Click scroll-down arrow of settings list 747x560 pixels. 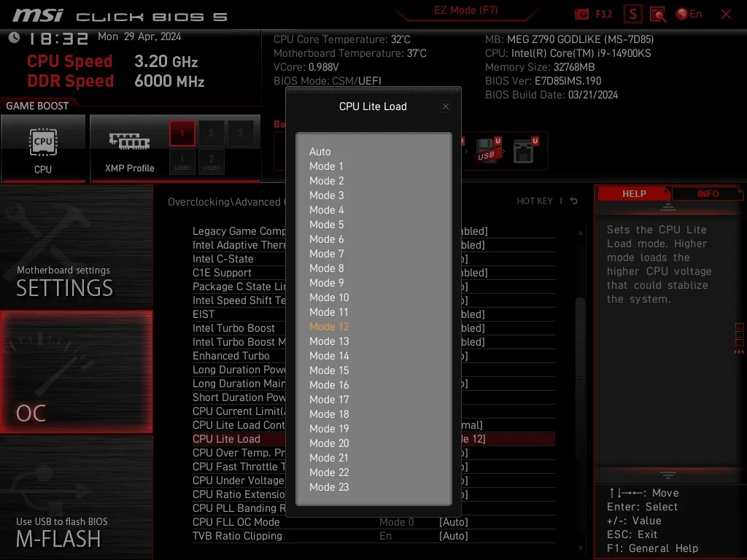[x=580, y=548]
